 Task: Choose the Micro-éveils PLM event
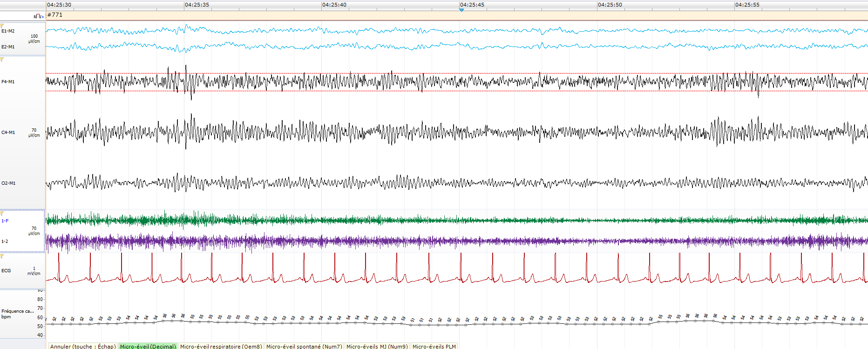[434, 346]
